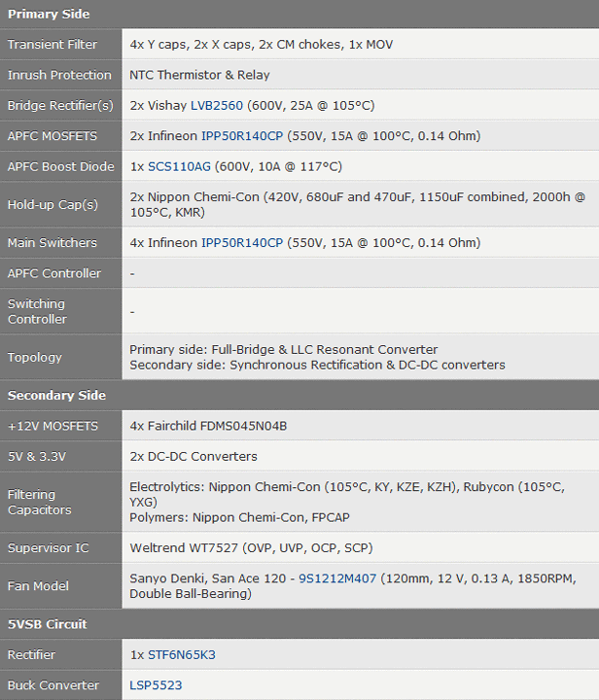The image size is (599, 700).
Task: Open the STF6N65K3 rectifier link
Action: click(x=182, y=654)
